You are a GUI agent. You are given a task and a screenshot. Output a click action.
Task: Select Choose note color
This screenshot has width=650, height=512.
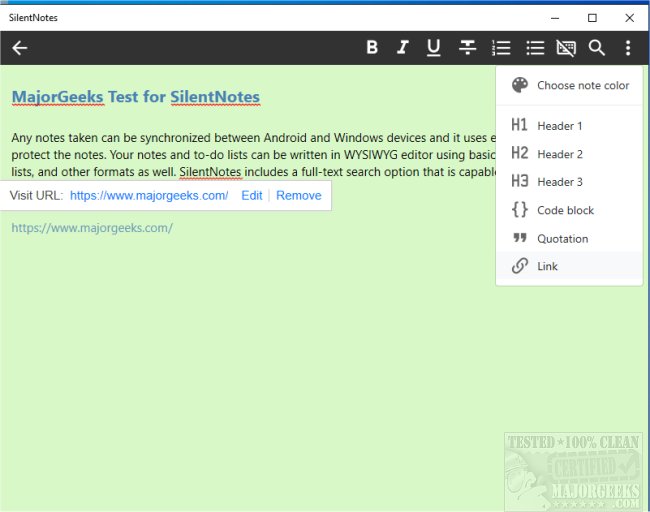569,85
